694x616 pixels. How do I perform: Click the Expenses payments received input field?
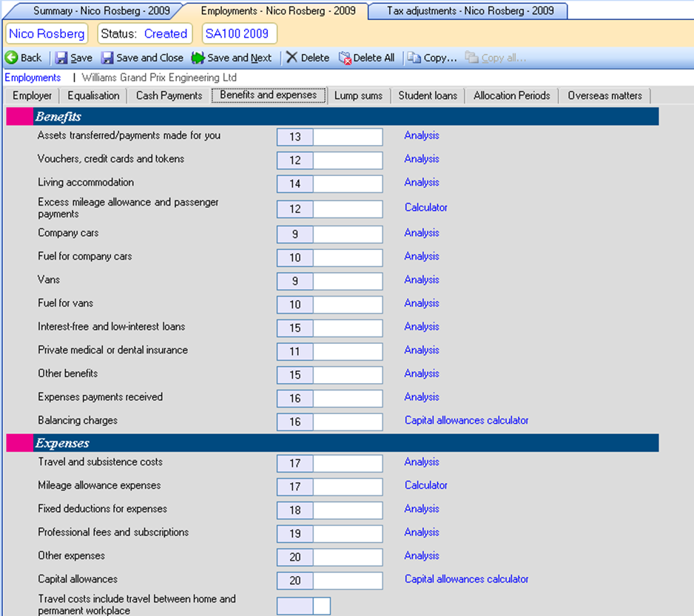click(348, 399)
